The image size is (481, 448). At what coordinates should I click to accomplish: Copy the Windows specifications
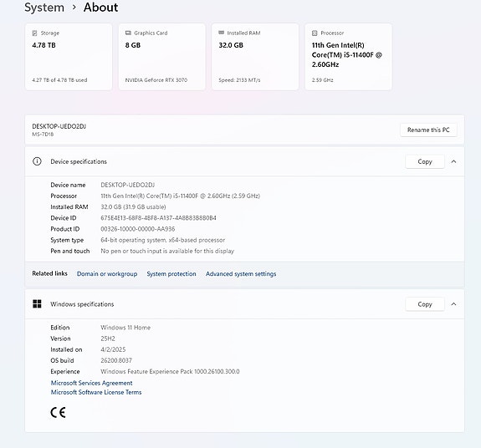pos(425,304)
